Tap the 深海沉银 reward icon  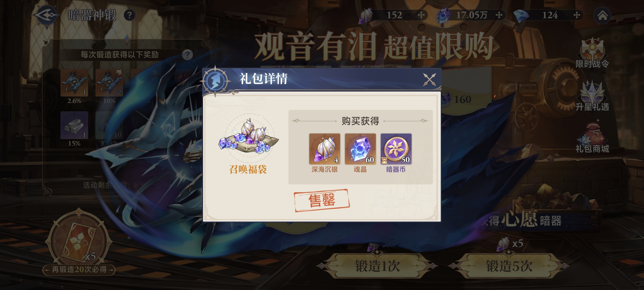coord(325,149)
